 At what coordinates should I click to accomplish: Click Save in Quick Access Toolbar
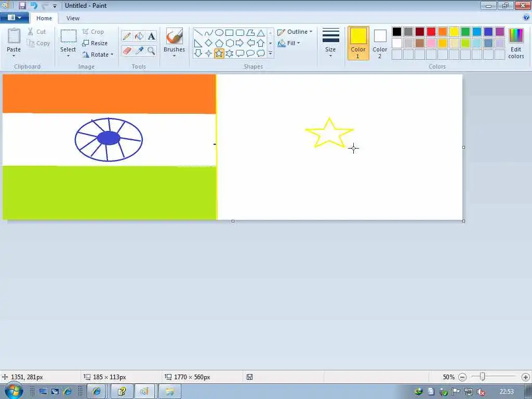point(22,5)
